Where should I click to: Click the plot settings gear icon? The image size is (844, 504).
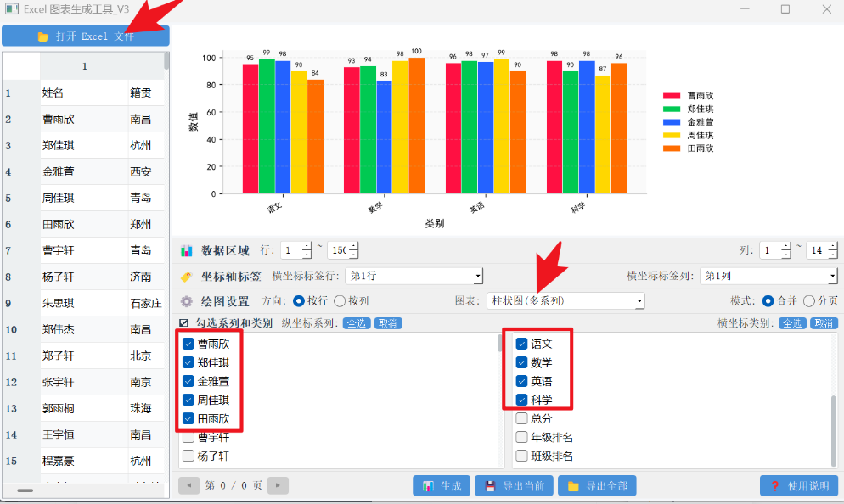[x=186, y=301]
